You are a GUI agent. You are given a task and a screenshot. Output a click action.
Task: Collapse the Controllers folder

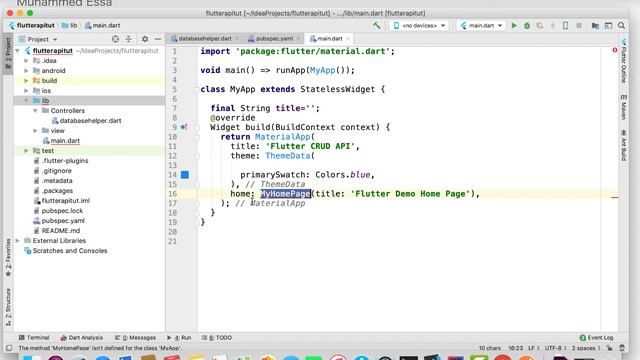[36, 111]
